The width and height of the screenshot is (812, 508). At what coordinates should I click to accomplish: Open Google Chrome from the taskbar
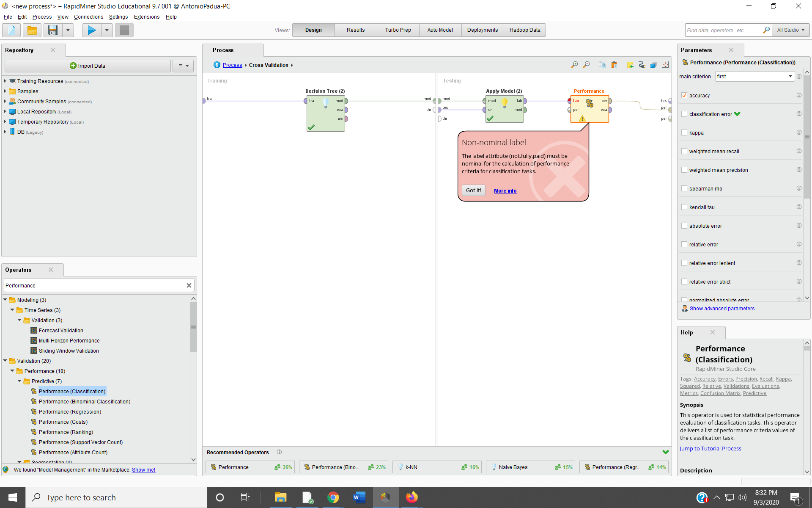333,497
